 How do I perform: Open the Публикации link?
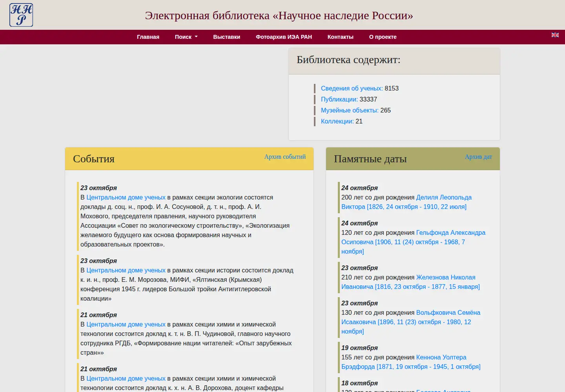339,99
